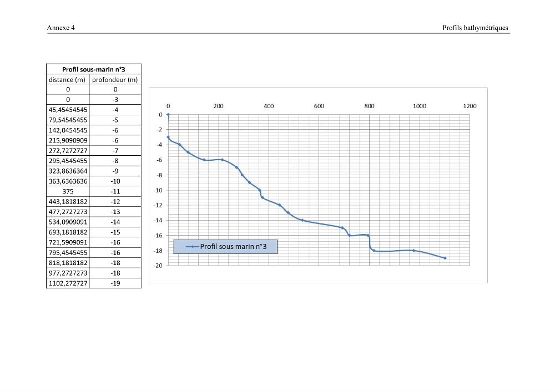
Task: Select the x-axis label 1200
Action: 470,106
